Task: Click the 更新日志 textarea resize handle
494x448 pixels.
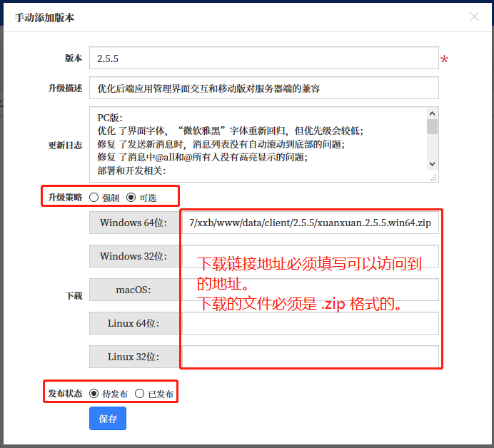Action: (432, 177)
